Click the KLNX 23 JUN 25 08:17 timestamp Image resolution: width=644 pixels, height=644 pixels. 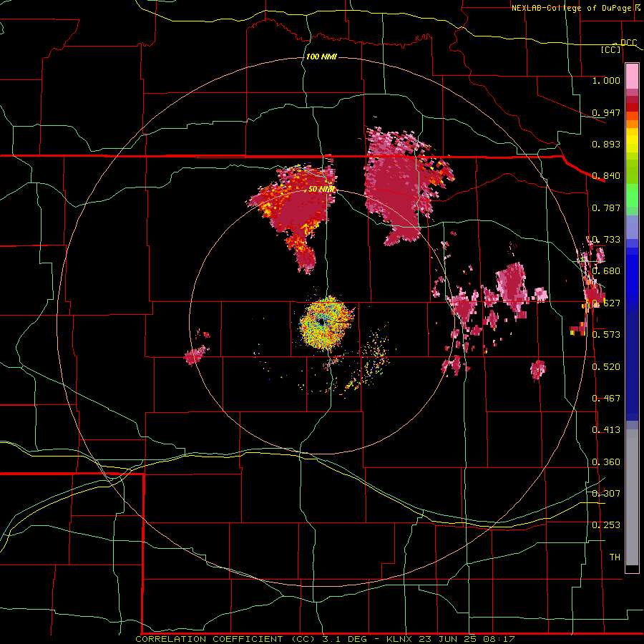click(451, 639)
